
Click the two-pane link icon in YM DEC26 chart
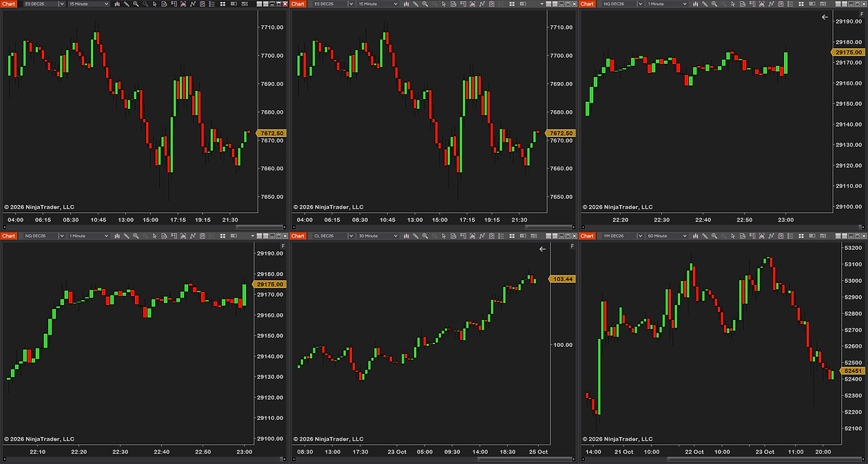click(x=812, y=235)
